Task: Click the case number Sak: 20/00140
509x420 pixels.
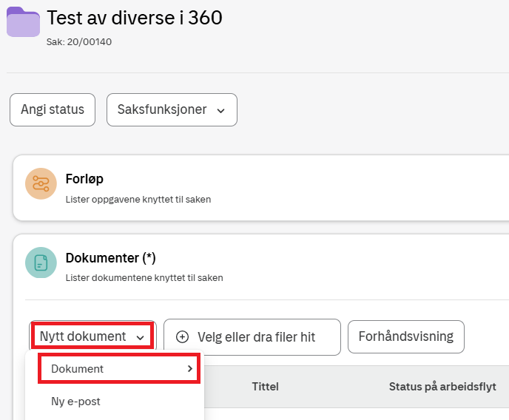Action: pos(78,41)
